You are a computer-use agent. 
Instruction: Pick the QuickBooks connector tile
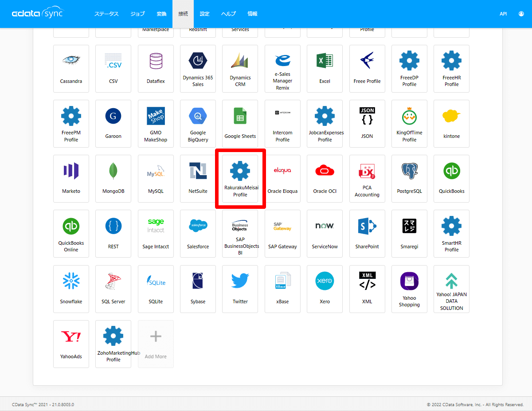coord(451,179)
